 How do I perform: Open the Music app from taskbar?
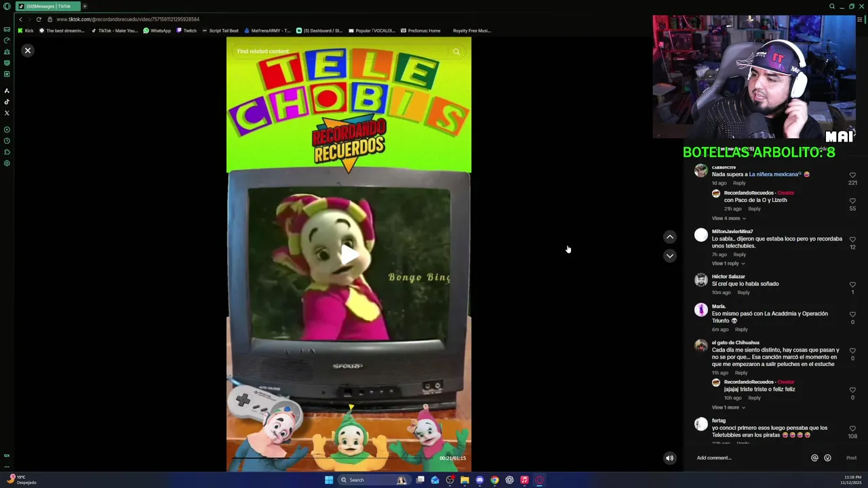tap(524, 480)
